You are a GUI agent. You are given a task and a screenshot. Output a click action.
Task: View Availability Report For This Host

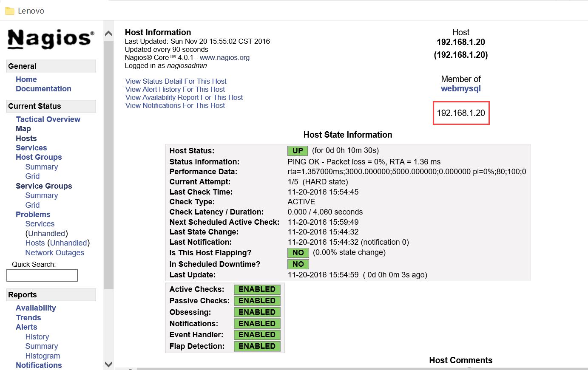click(184, 97)
